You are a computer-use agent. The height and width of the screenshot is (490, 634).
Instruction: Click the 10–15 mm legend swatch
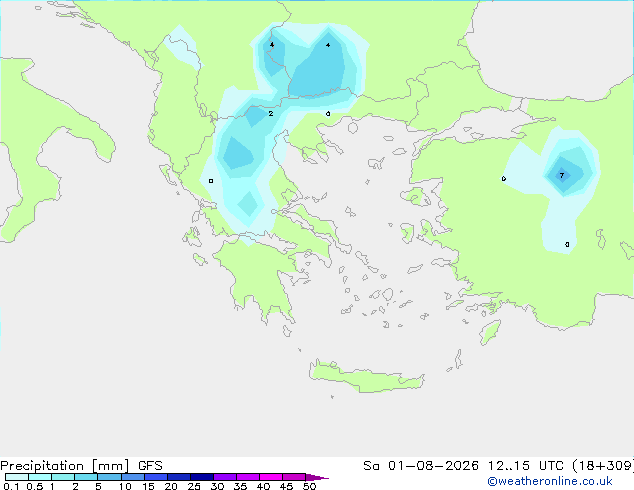tap(132, 477)
